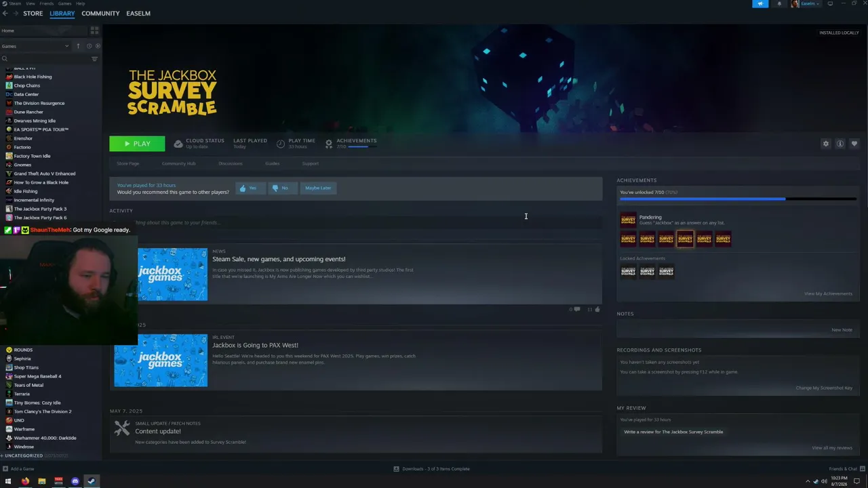
Task: Click the recent activity clock filter icon
Action: pyautogui.click(x=89, y=46)
